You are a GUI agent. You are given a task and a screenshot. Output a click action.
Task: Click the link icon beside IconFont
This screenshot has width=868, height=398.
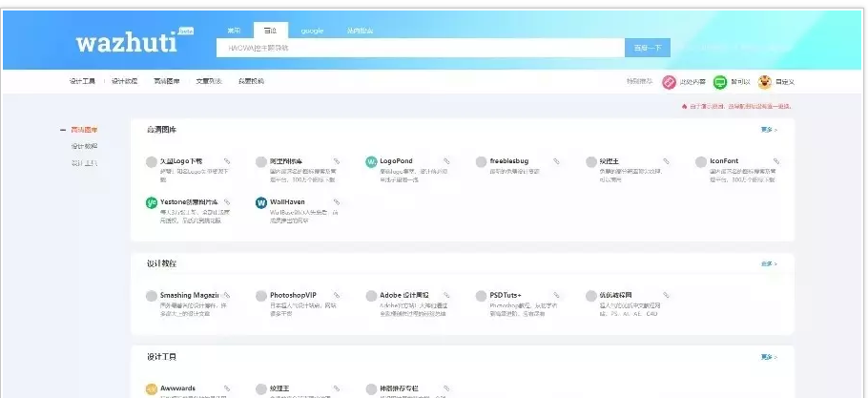point(776,161)
